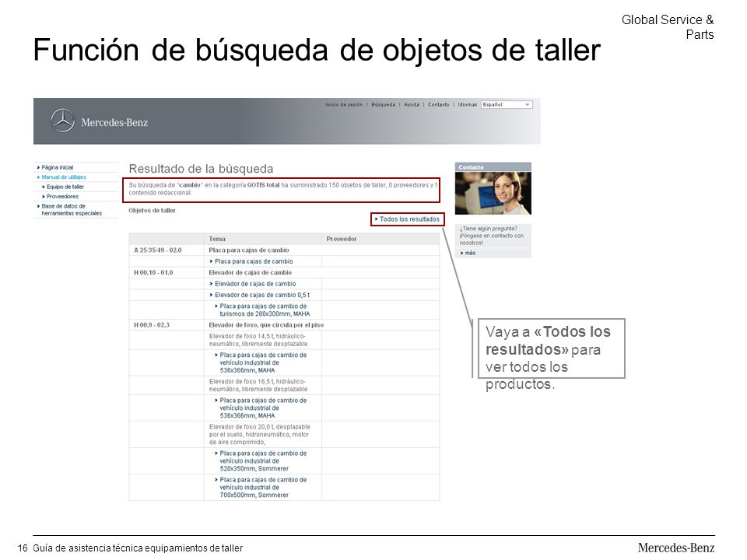747x560 pixels.
Task: Open Placa vehículo industrial 700x500mm, Sommerer
Action: pos(263,488)
